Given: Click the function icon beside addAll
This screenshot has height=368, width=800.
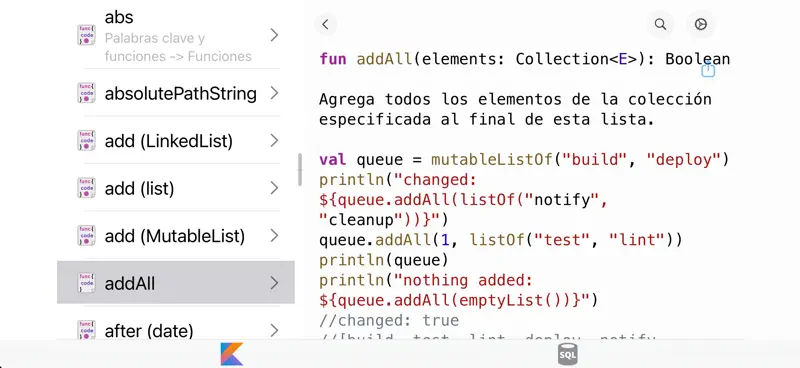Looking at the screenshot, I should tap(86, 283).
